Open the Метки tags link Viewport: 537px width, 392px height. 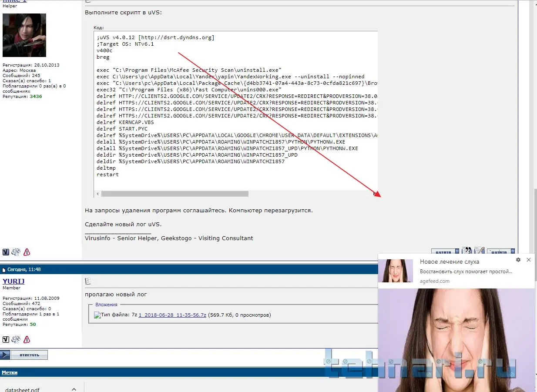click(10, 372)
